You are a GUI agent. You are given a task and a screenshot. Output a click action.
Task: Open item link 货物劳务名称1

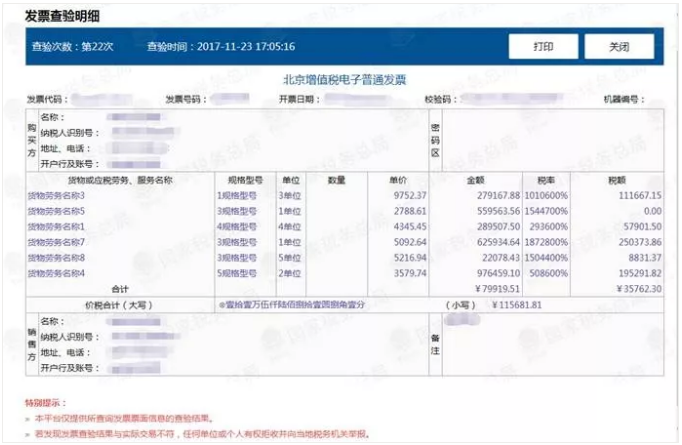tap(56, 227)
